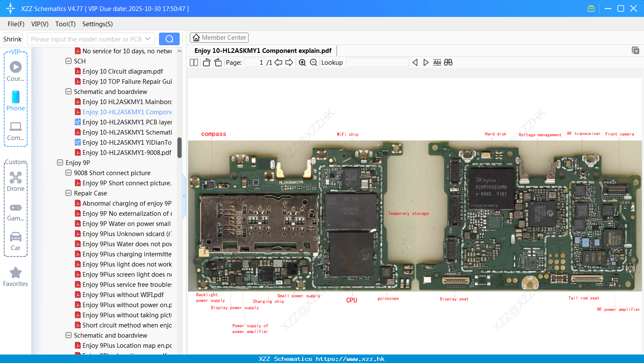Click the detach-window icon at tab row right
Screen dimensions: 644x363
click(636, 50)
